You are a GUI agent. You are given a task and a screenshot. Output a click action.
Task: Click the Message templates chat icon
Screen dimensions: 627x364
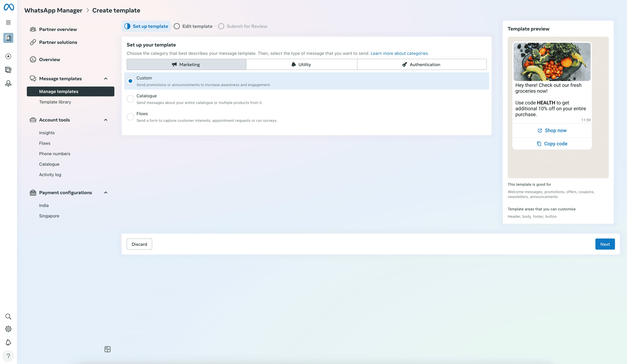33,79
